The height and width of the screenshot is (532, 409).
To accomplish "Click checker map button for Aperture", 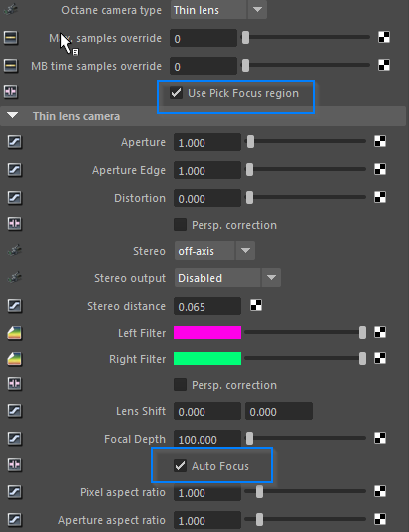I will point(380,141).
